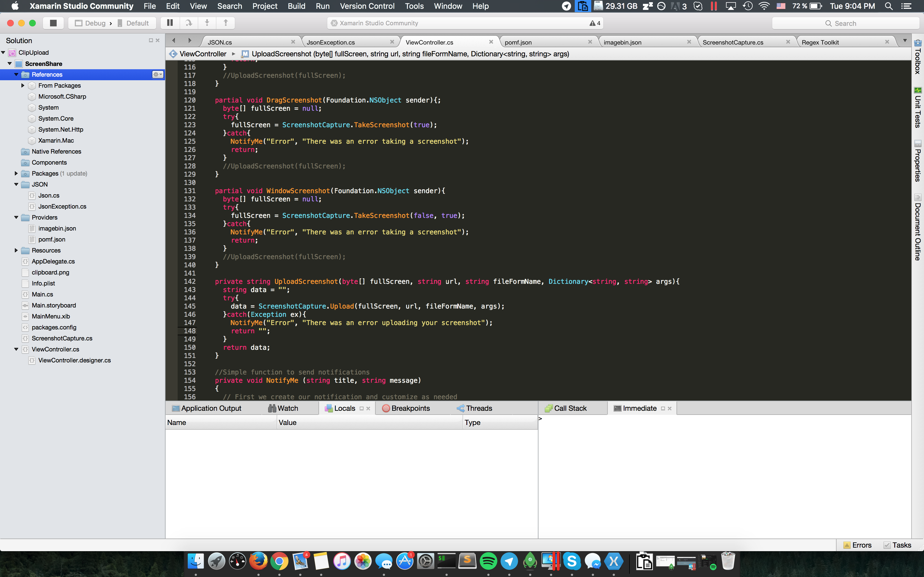
Task: Click the warnings indicator showing 4
Action: [x=595, y=23]
